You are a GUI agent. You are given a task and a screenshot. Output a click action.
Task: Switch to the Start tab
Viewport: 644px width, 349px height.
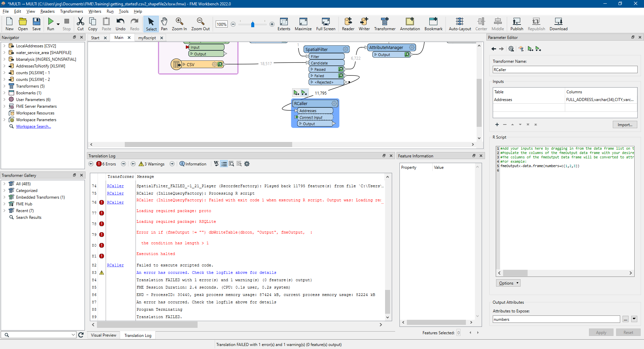[x=95, y=38]
